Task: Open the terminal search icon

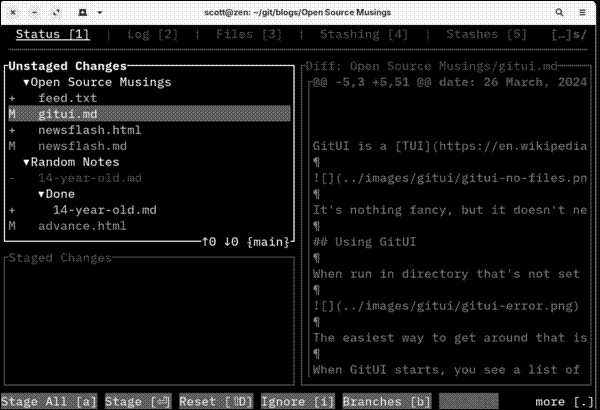Action: [559, 12]
